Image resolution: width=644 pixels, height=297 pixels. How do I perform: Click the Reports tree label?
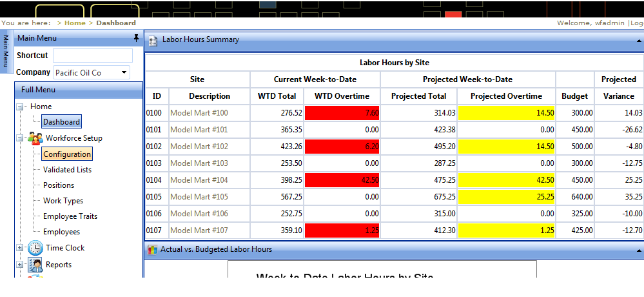coord(59,265)
